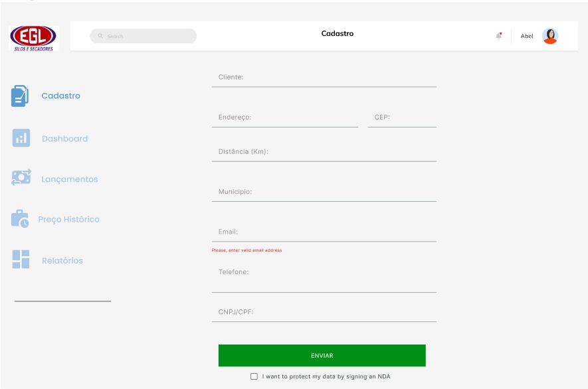Click the Cadastro document icon in sidebar
Viewport: 588px width, 389px height.
20,96
